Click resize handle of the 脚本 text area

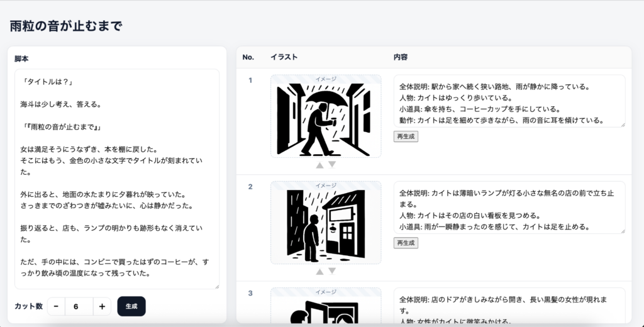pyautogui.click(x=216, y=286)
